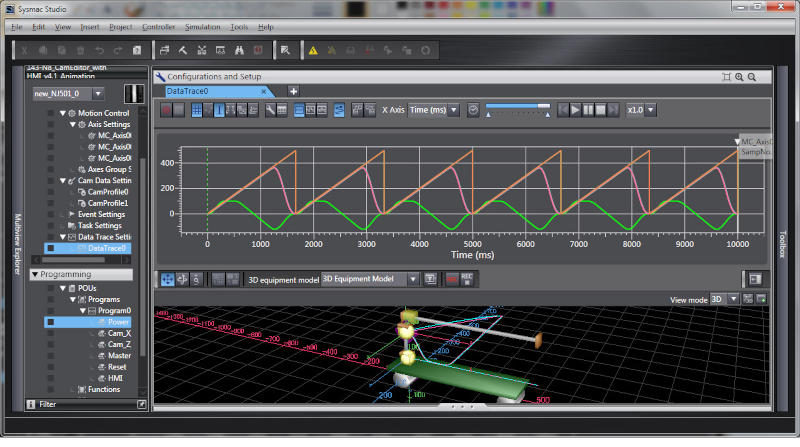Viewport: 800px width, 447px height.
Task: Click the build hammer icon
Action: (183, 50)
